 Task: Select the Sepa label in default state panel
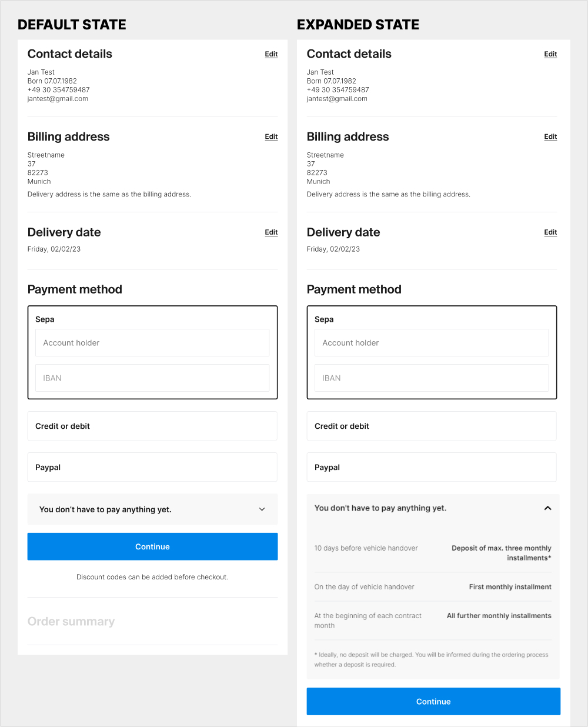[45, 319]
